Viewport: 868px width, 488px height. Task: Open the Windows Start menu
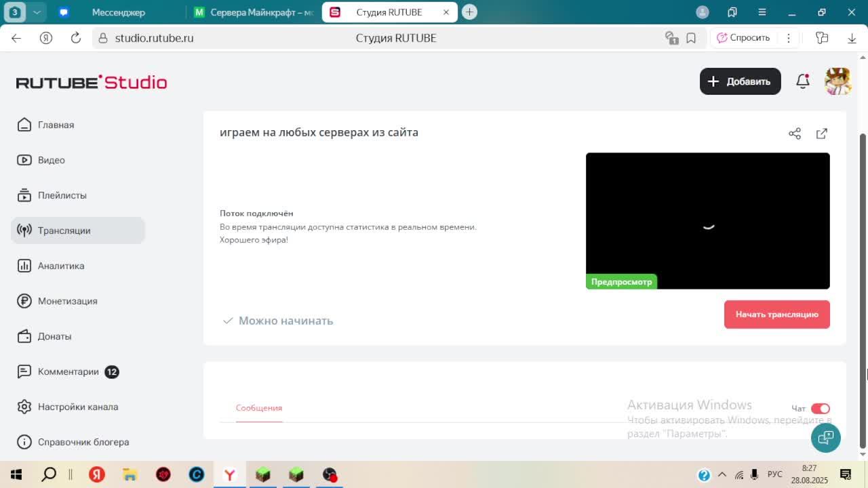point(16,474)
